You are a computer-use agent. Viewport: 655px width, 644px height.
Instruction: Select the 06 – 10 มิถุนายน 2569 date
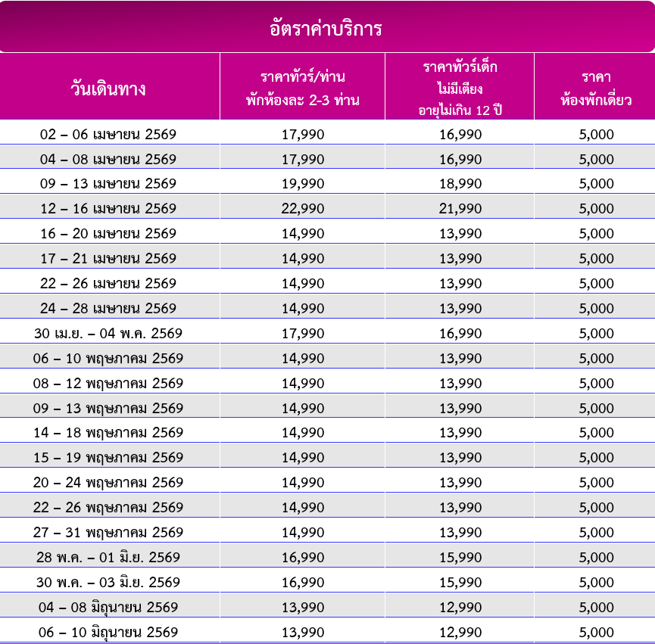click(x=108, y=633)
